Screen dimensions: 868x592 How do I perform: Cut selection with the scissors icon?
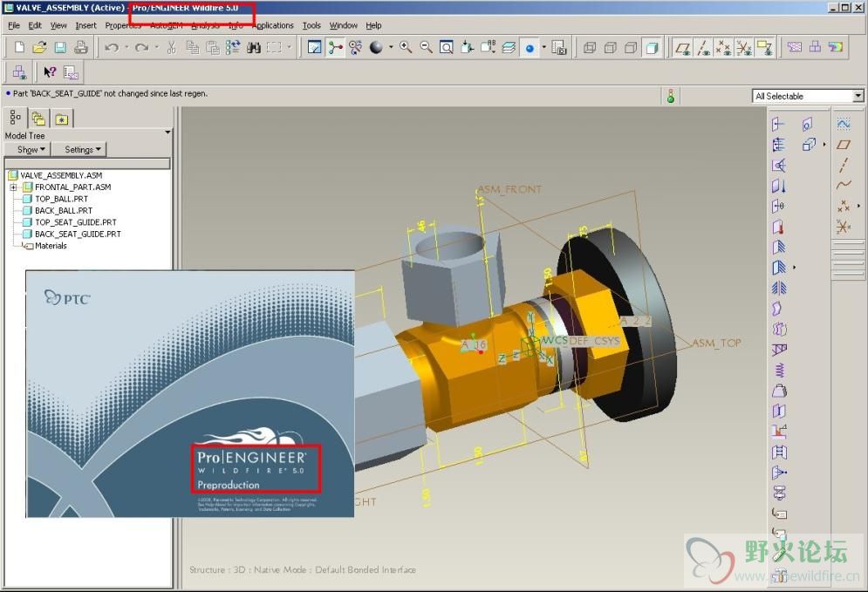click(172, 48)
